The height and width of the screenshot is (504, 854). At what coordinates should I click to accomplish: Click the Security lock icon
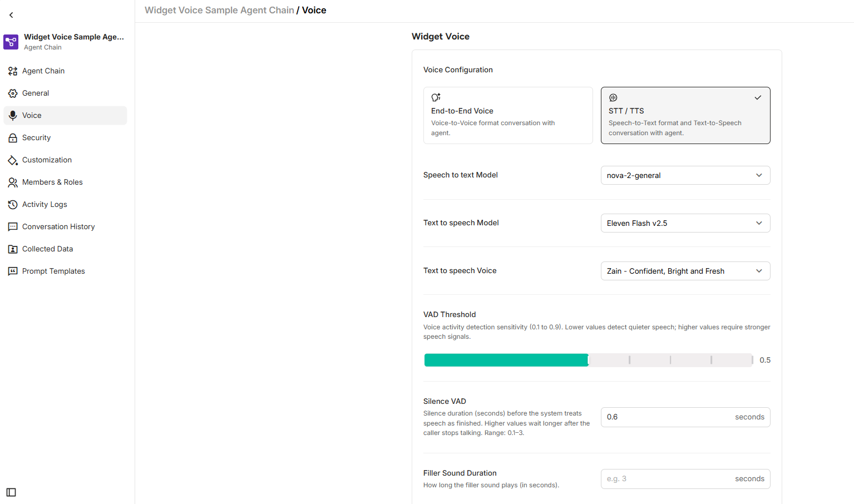click(x=13, y=138)
